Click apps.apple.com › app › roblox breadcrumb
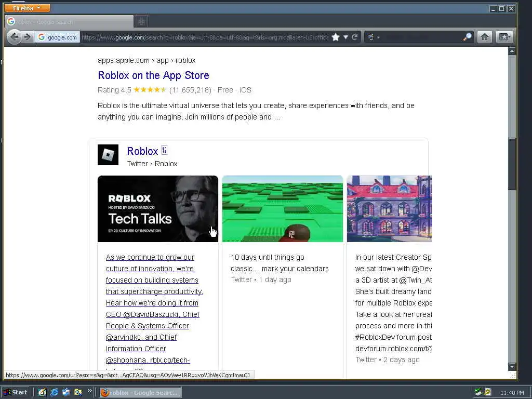Viewport: 532px width, 399px height. [x=147, y=60]
